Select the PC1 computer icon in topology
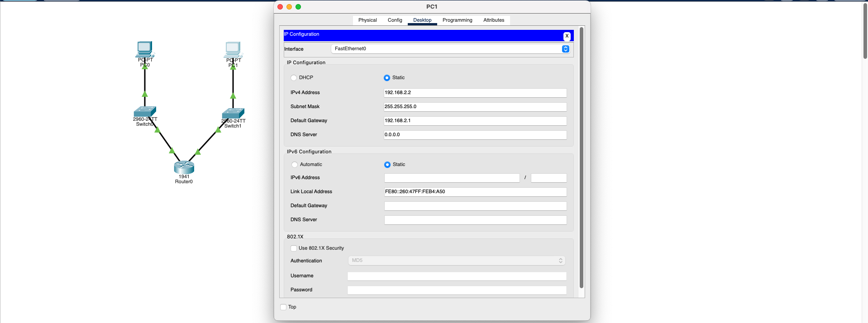The height and width of the screenshot is (323, 868). (233, 50)
